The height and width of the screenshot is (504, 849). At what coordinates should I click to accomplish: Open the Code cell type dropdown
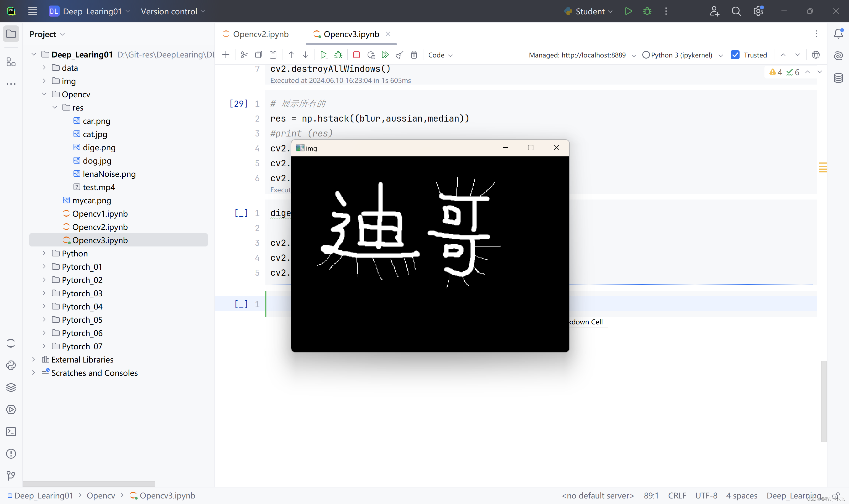440,55
